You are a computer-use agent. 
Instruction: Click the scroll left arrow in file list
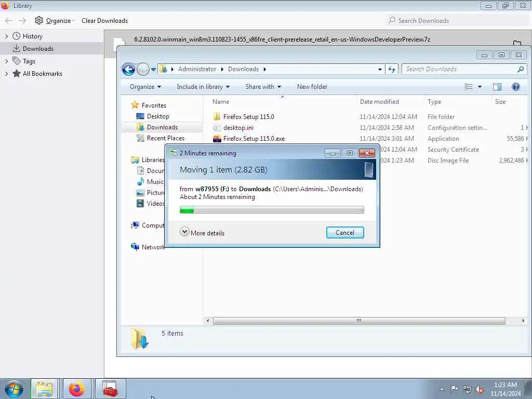tap(208, 321)
